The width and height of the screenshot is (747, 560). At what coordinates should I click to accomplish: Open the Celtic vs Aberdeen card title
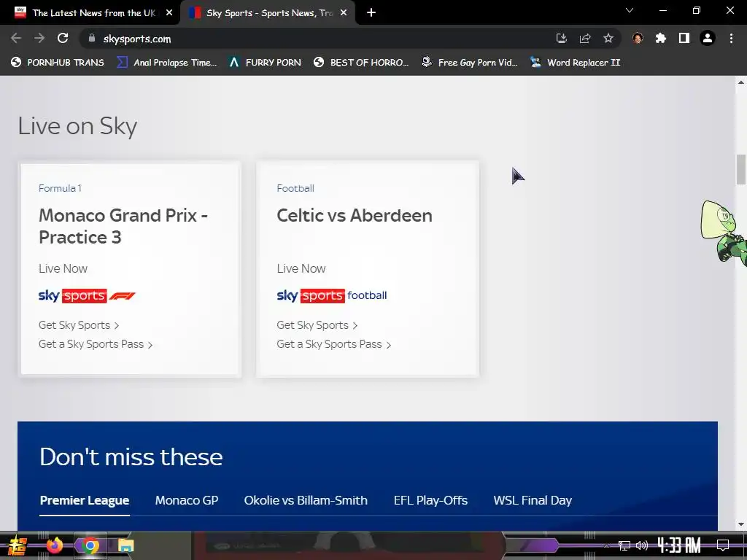coord(355,216)
